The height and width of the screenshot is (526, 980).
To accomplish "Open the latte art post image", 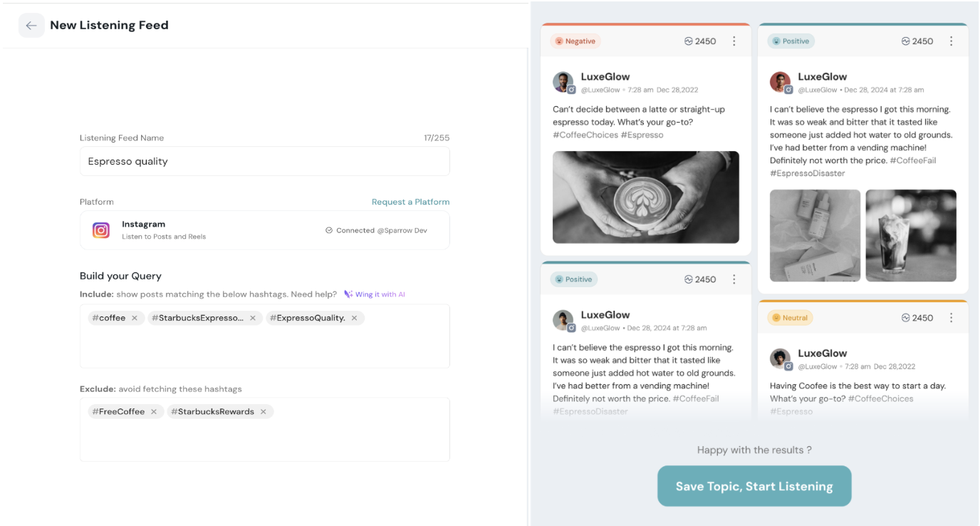I will point(646,197).
